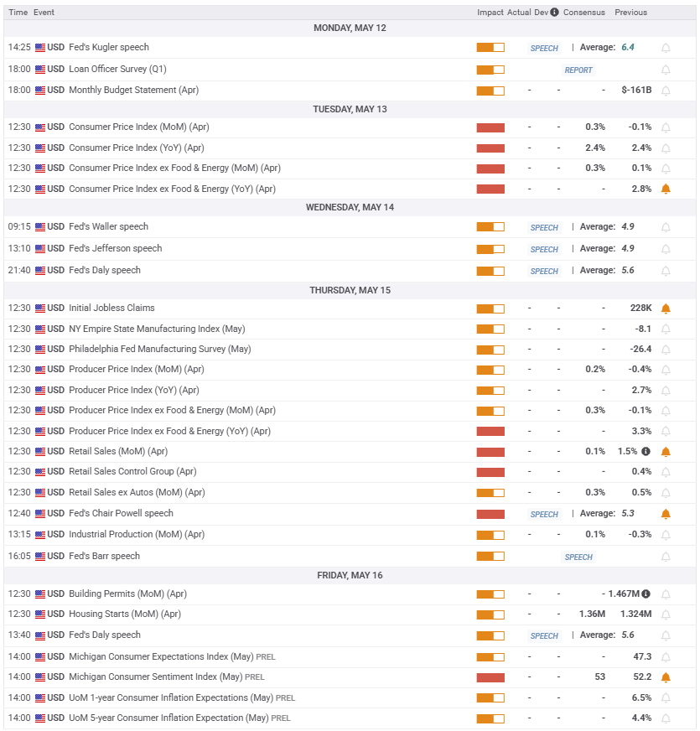Expand the Initial Jobless Claims event row
The height and width of the screenshot is (731, 700).
pyautogui.click(x=350, y=308)
